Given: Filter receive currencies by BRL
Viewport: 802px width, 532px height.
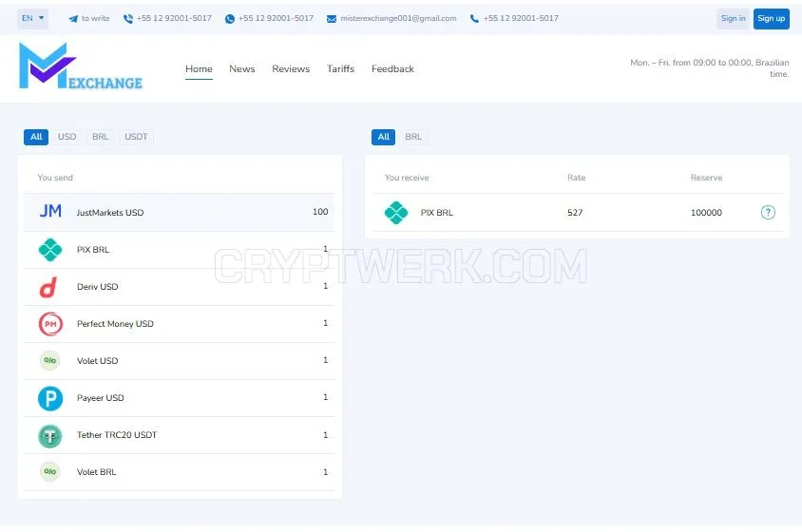Looking at the screenshot, I should [x=413, y=137].
